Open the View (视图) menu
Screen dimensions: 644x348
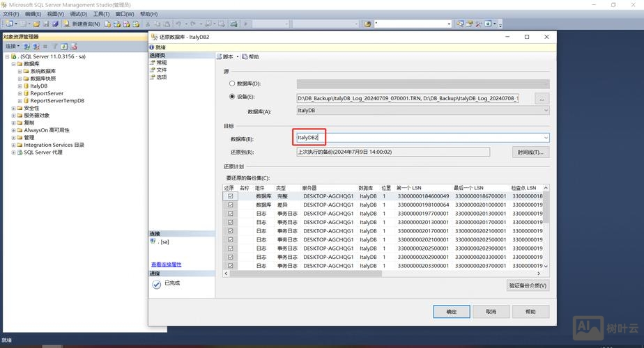pyautogui.click(x=55, y=14)
